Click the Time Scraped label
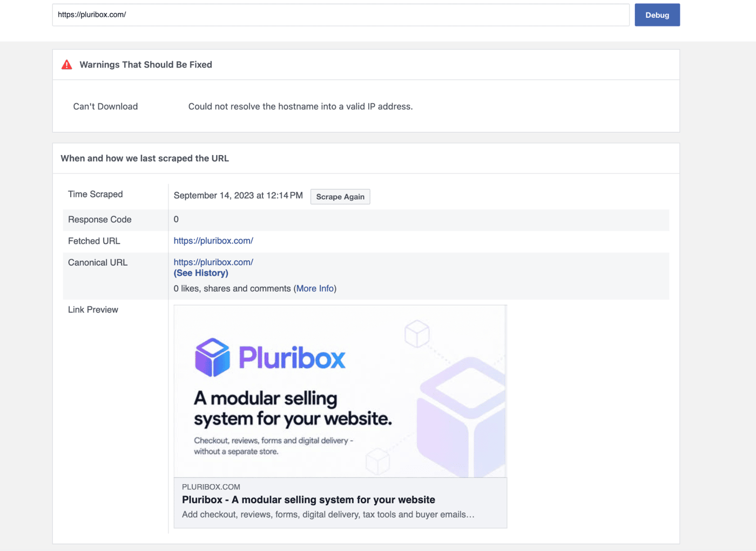This screenshot has height=551, width=756. coord(96,194)
